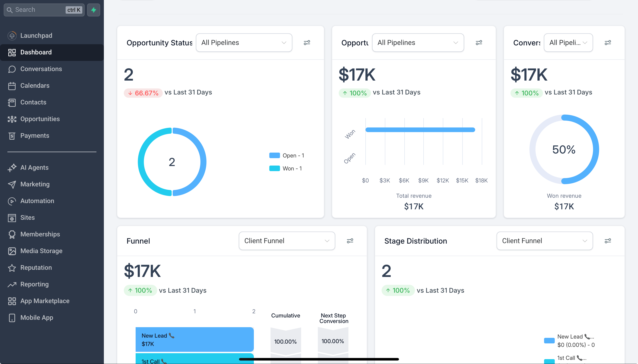
Task: Open filter settings on the Funnel widget
Action: tap(350, 241)
